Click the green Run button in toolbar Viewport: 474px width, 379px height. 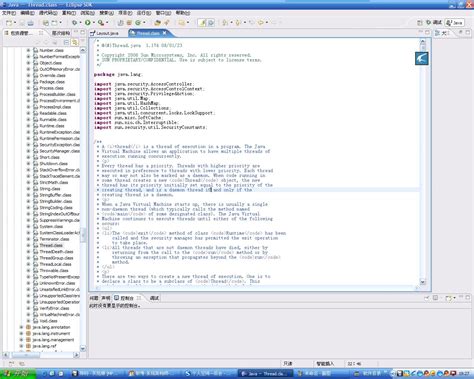(x=88, y=23)
